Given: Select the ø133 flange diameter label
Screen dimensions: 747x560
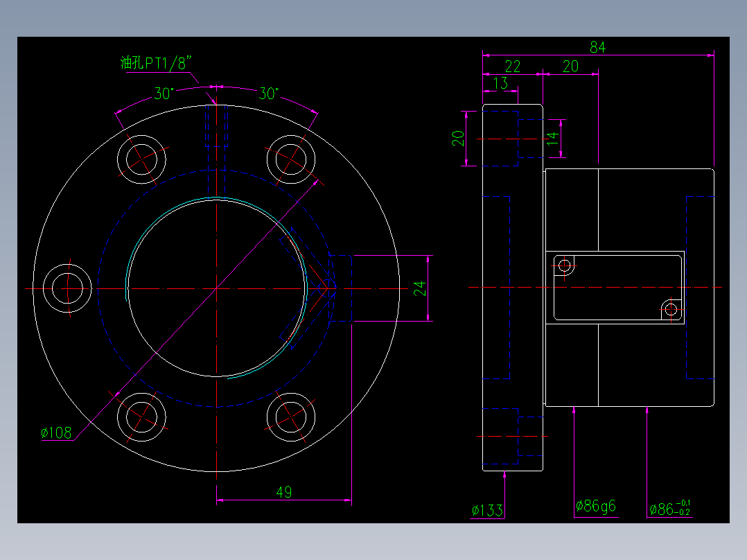Looking at the screenshot, I should coord(487,510).
